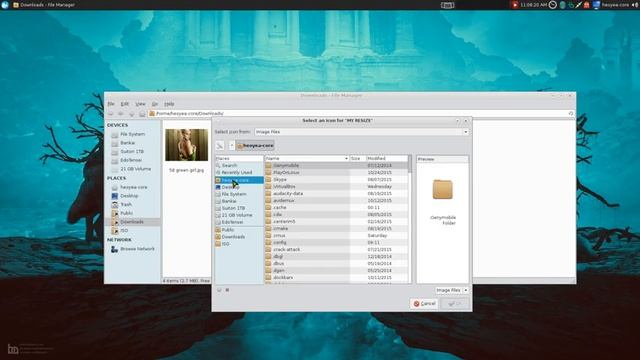Select ISO bookmark in dialog Places list
640x360 pixels.
239,244
